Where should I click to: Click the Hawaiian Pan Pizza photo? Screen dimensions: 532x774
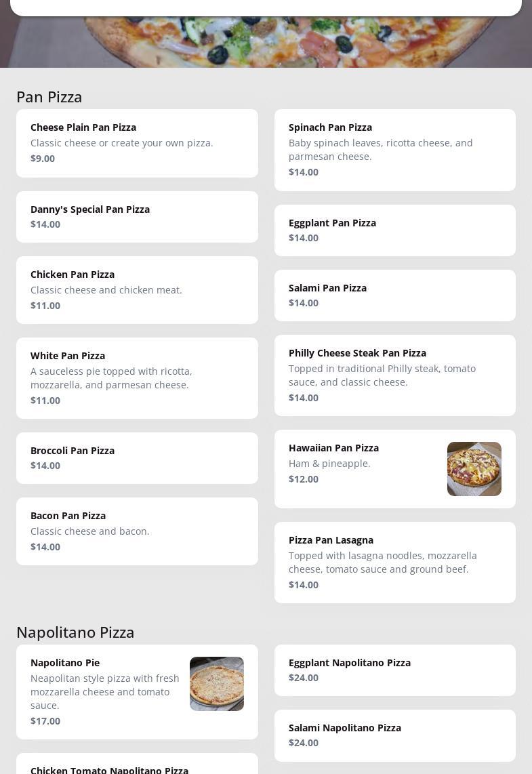pos(474,469)
